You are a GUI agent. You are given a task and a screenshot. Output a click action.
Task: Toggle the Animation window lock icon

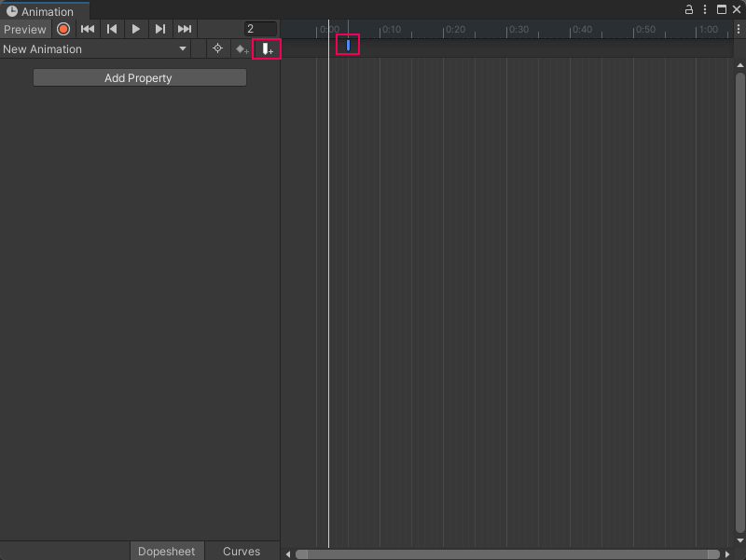tap(689, 10)
